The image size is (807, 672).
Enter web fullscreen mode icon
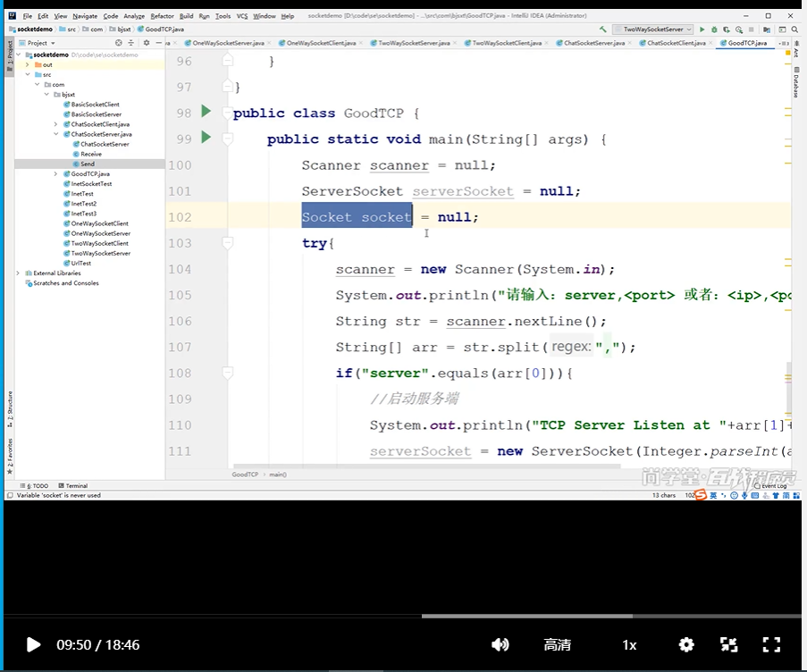tap(728, 644)
